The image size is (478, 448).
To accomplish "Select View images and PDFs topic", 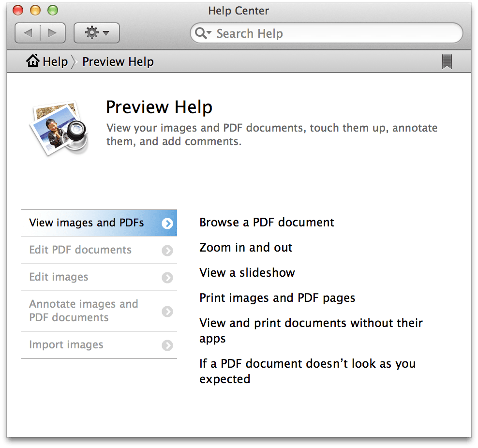I will pos(99,223).
